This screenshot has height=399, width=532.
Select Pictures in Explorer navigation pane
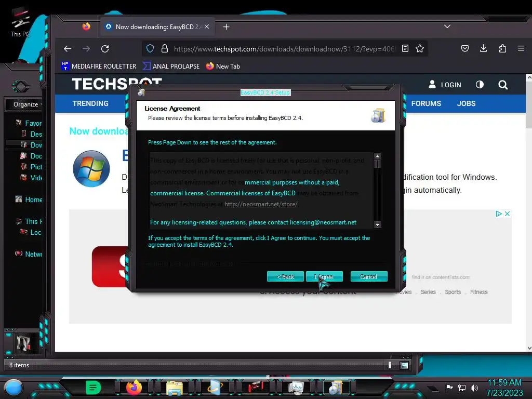[32, 167]
